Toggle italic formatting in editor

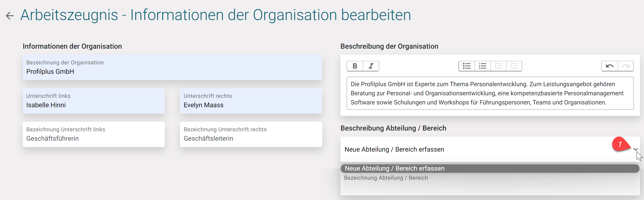tap(371, 66)
